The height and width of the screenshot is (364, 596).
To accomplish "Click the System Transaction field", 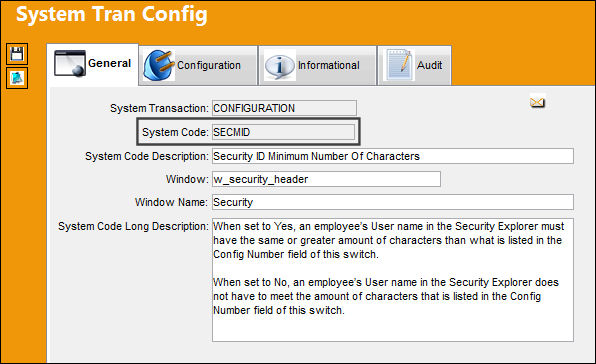I will 284,108.
